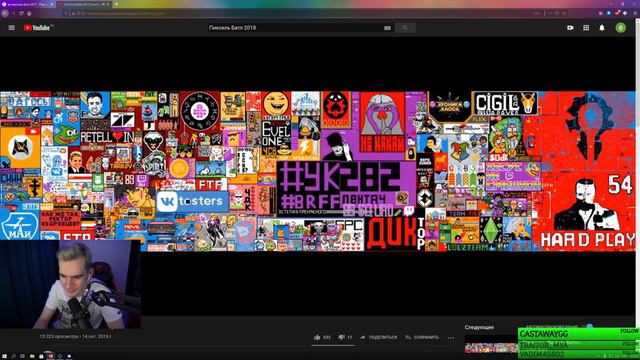Click the 'CASTAWAYGG' name in the overlay
The width and height of the screenshot is (640, 360).
(544, 334)
